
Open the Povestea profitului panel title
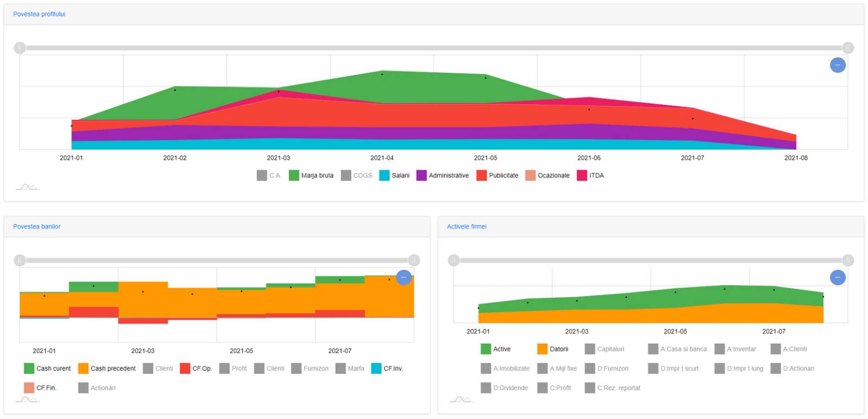pyautogui.click(x=39, y=14)
